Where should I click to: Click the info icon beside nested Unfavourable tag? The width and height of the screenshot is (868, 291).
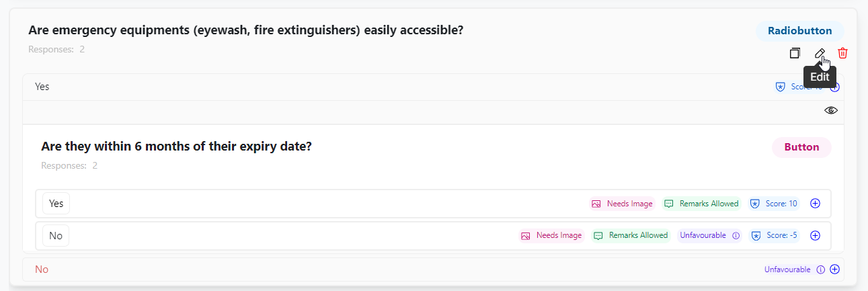[736, 236]
